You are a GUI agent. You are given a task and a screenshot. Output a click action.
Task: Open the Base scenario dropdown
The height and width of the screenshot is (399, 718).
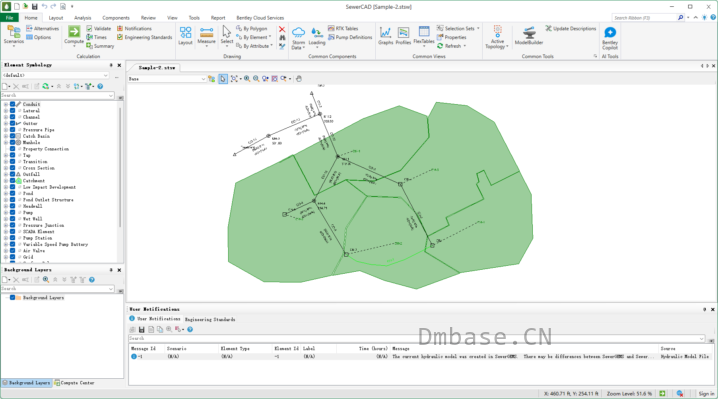tap(167, 79)
